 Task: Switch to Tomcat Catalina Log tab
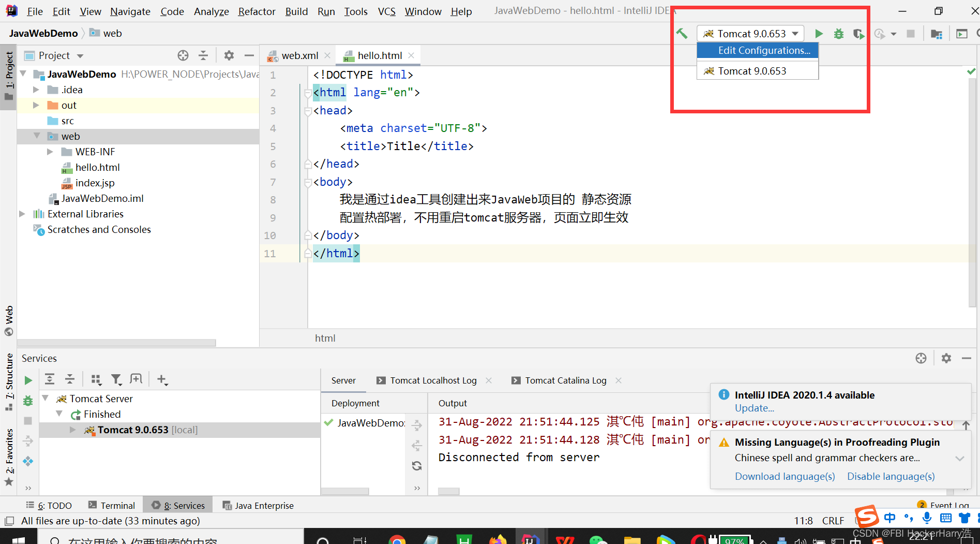pyautogui.click(x=566, y=380)
